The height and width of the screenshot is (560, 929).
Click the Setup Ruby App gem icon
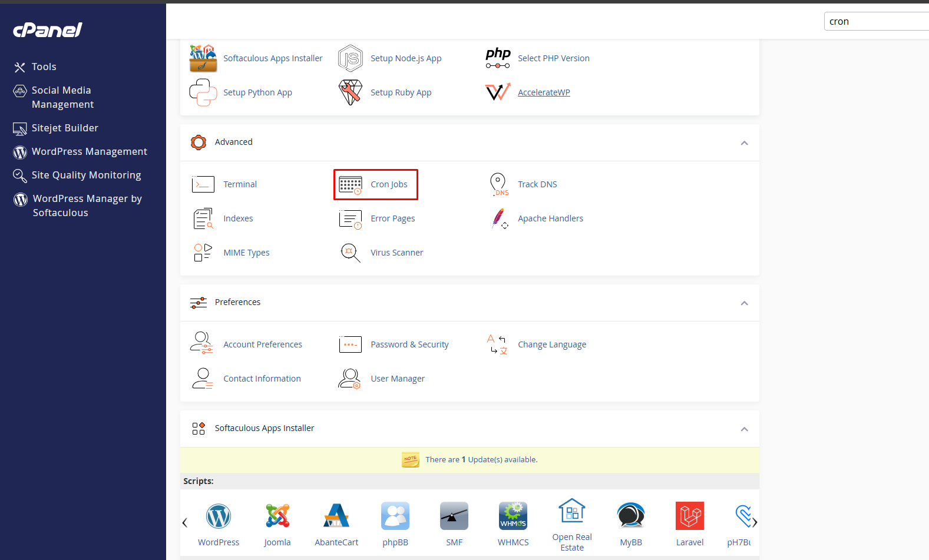tap(350, 92)
